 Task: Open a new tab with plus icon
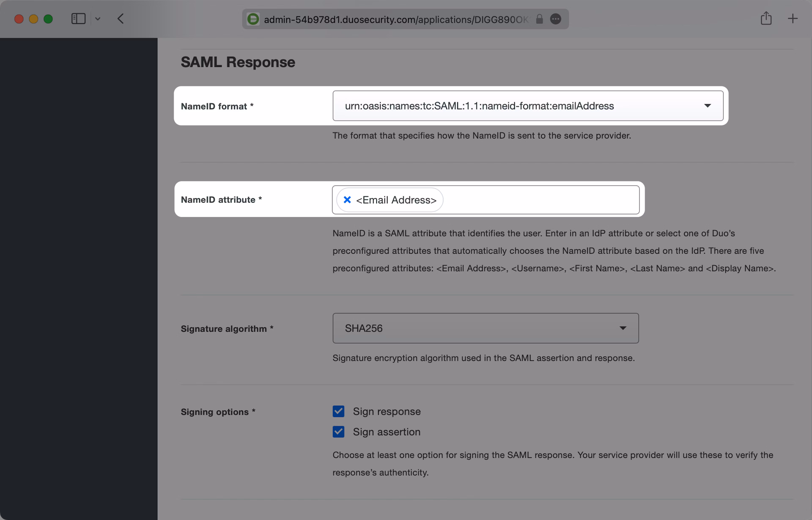tap(792, 19)
